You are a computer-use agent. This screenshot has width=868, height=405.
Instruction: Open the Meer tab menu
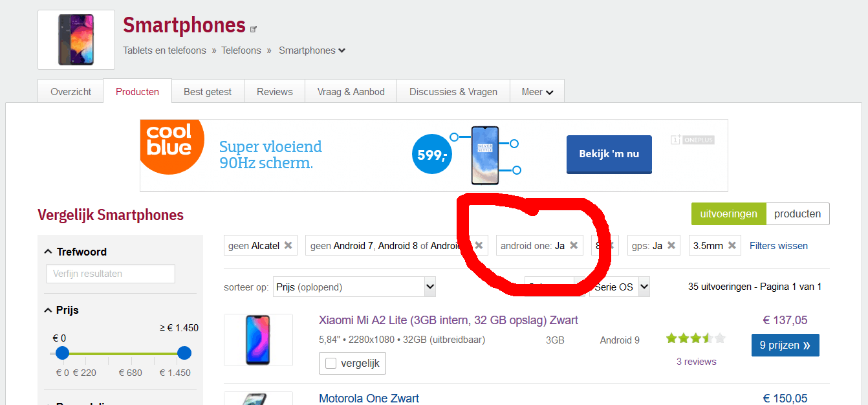pos(537,91)
